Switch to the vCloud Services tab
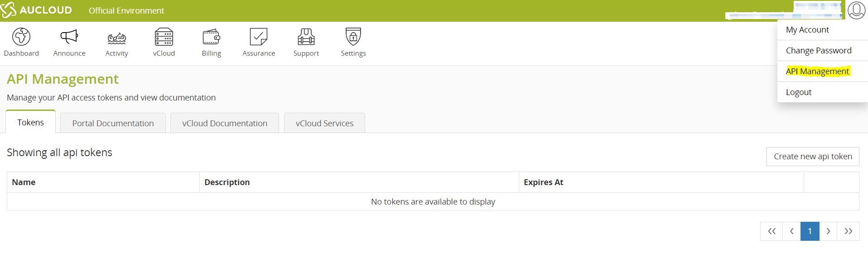Image resolution: width=868 pixels, height=253 pixels. pyautogui.click(x=324, y=123)
